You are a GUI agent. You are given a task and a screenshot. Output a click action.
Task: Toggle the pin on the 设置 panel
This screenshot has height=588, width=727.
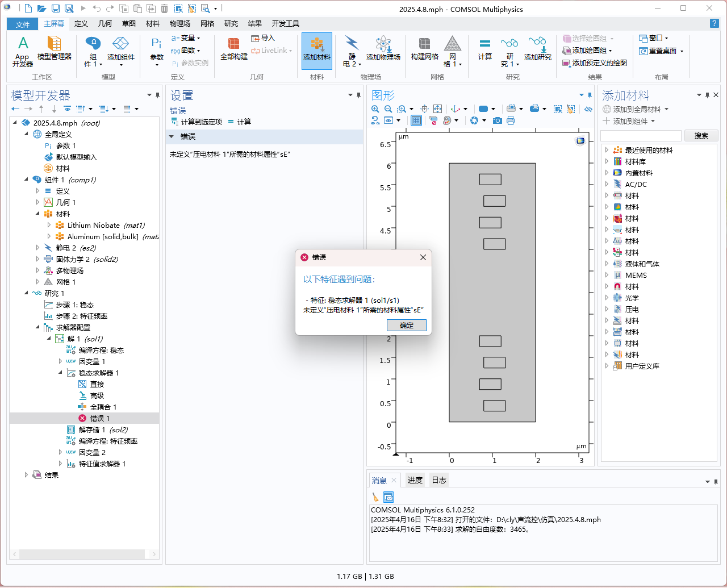358,95
